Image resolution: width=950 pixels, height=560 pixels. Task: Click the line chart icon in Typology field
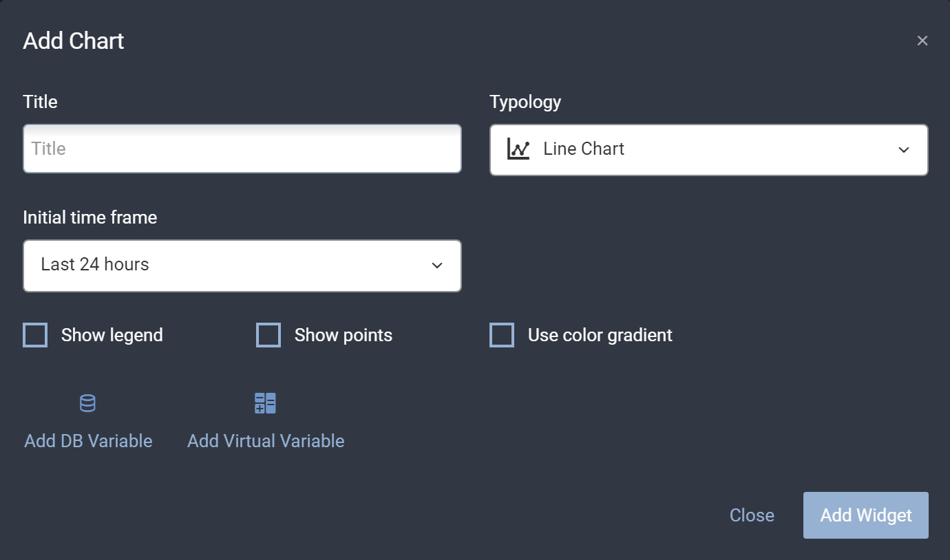[x=518, y=149]
